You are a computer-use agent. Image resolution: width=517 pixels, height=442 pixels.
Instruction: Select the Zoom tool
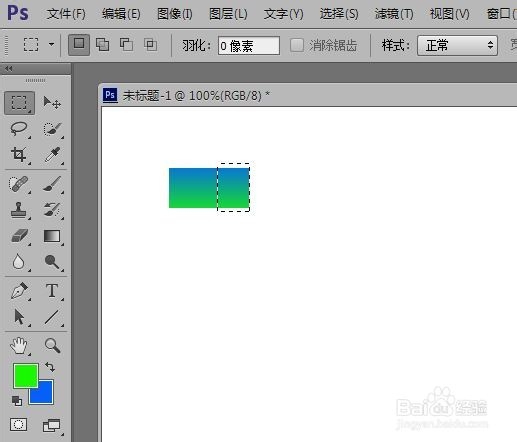coord(52,346)
